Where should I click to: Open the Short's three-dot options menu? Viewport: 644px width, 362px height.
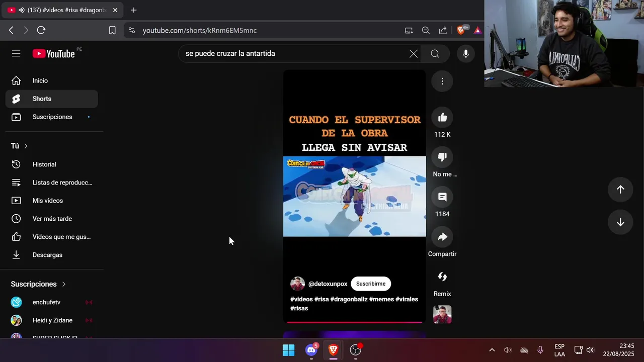coord(442,81)
